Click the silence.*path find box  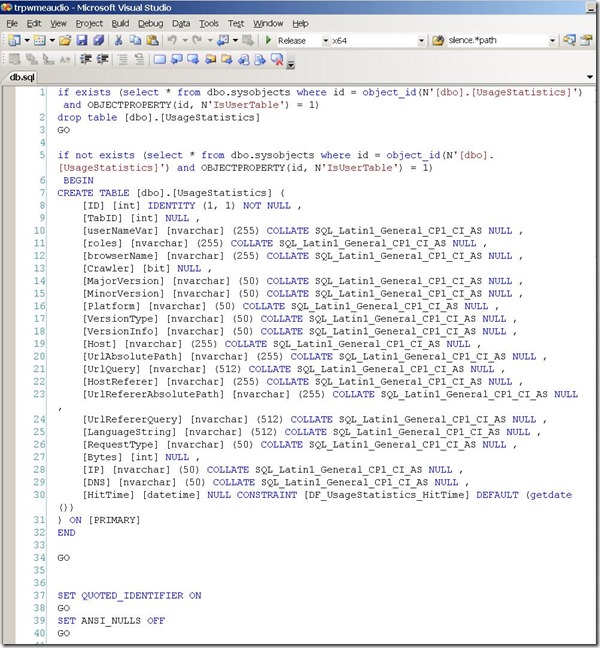click(498, 40)
